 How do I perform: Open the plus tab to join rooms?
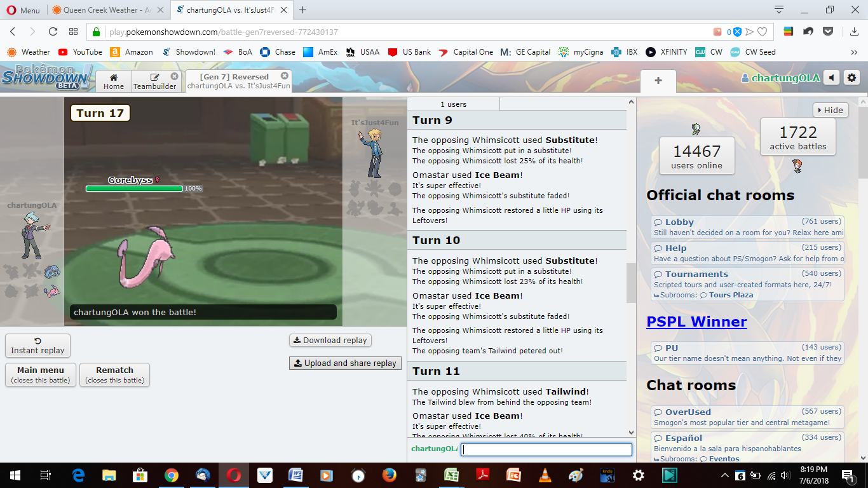pyautogui.click(x=658, y=81)
